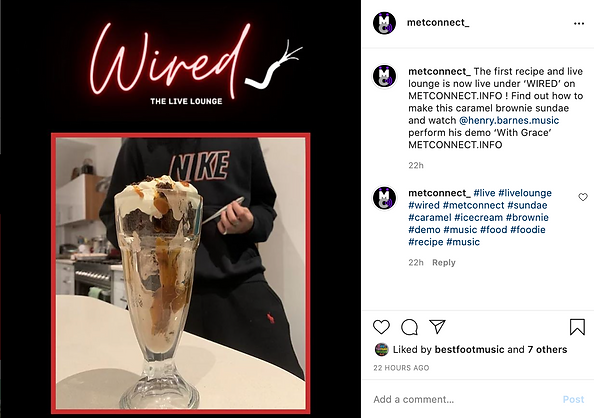Open the sundae photo in the post

coord(180,273)
